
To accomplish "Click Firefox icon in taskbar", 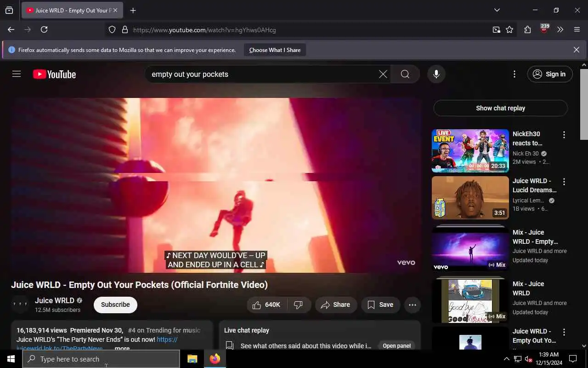I will [215, 359].
